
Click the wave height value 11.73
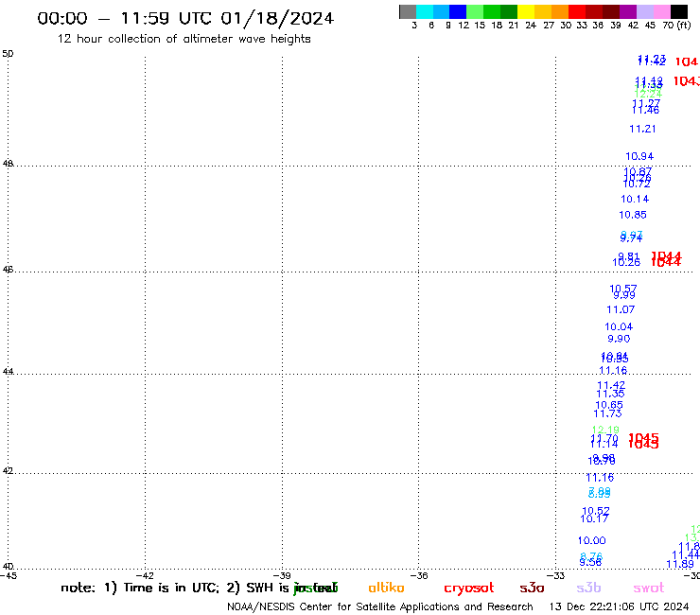click(607, 414)
